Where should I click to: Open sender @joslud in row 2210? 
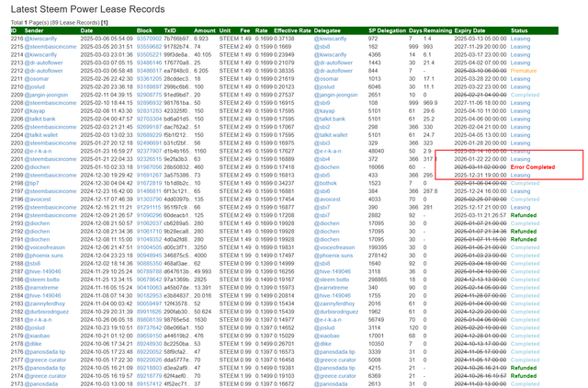(x=35, y=86)
